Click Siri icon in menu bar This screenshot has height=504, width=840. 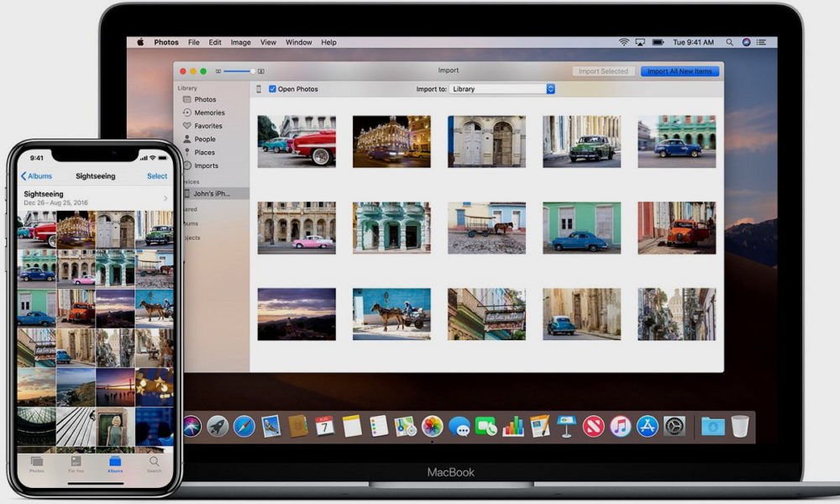(x=746, y=42)
